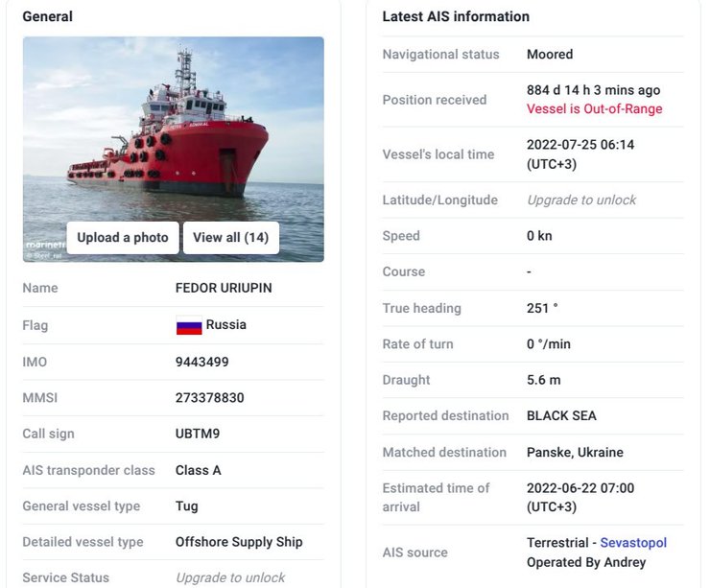Viewport: 710px width, 588px height.
Task: Follow the Sevastopol AIS source link
Action: pos(633,543)
